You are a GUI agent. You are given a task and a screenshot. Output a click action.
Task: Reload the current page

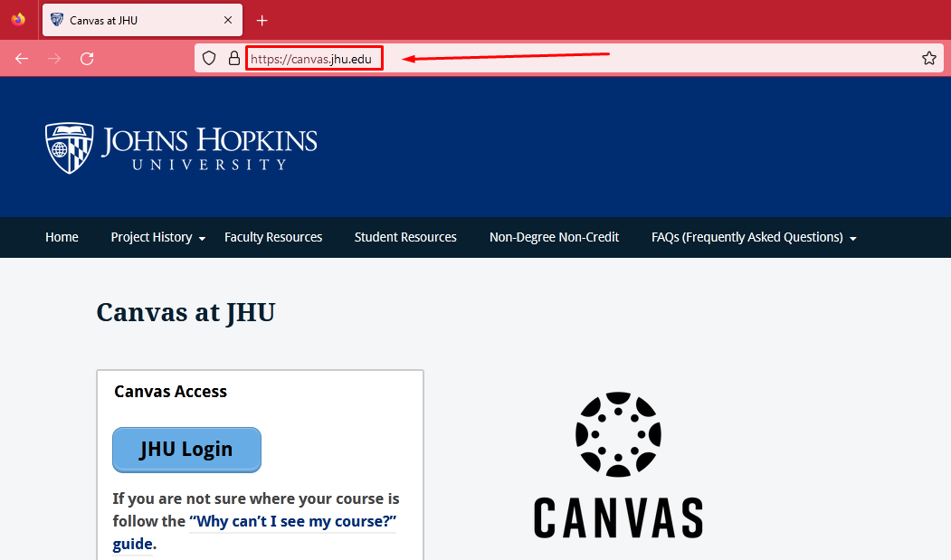click(x=88, y=58)
